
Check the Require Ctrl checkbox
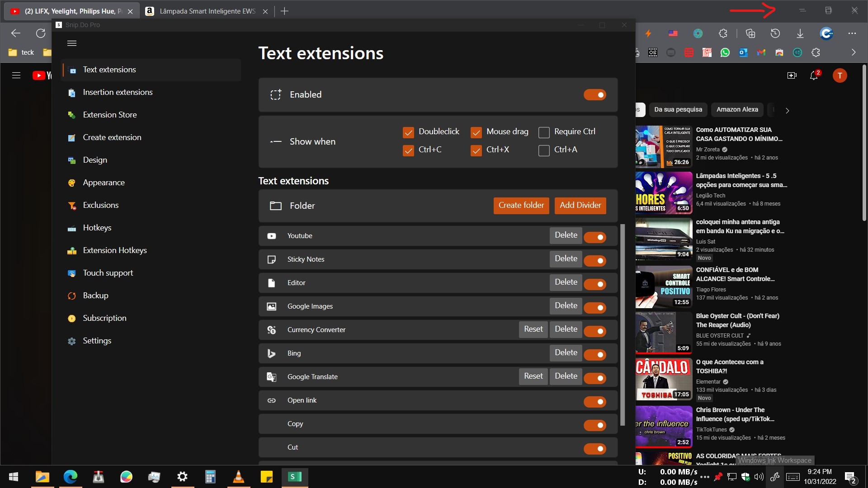[544, 132]
